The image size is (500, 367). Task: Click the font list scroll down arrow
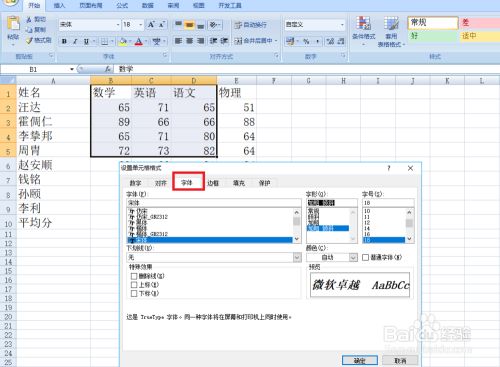tap(297, 240)
